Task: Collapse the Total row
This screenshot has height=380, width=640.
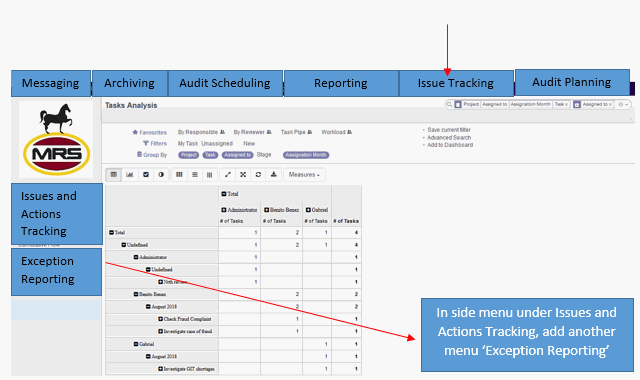Action: coord(111,233)
